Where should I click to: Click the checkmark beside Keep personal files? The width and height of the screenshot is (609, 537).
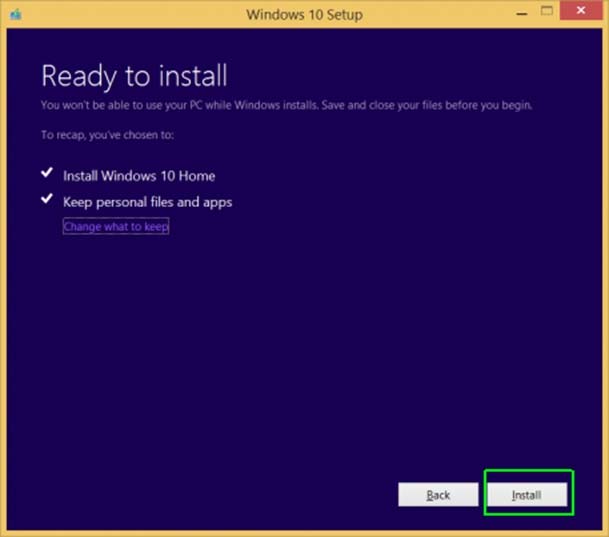47,198
